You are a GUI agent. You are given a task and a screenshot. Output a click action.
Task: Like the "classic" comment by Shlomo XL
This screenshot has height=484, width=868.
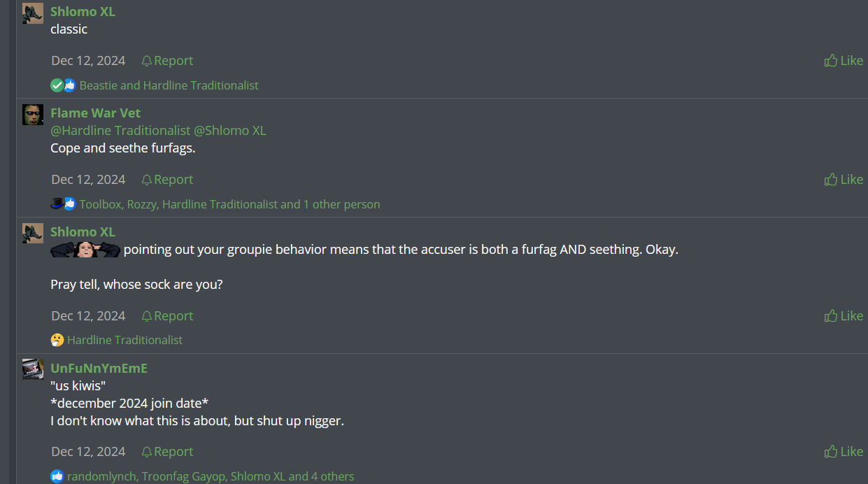844,61
